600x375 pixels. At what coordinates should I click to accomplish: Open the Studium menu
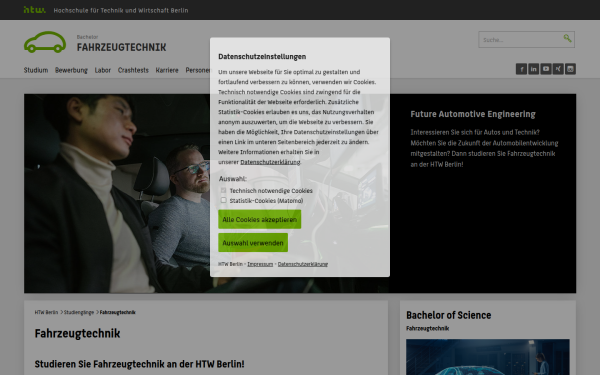click(x=36, y=70)
